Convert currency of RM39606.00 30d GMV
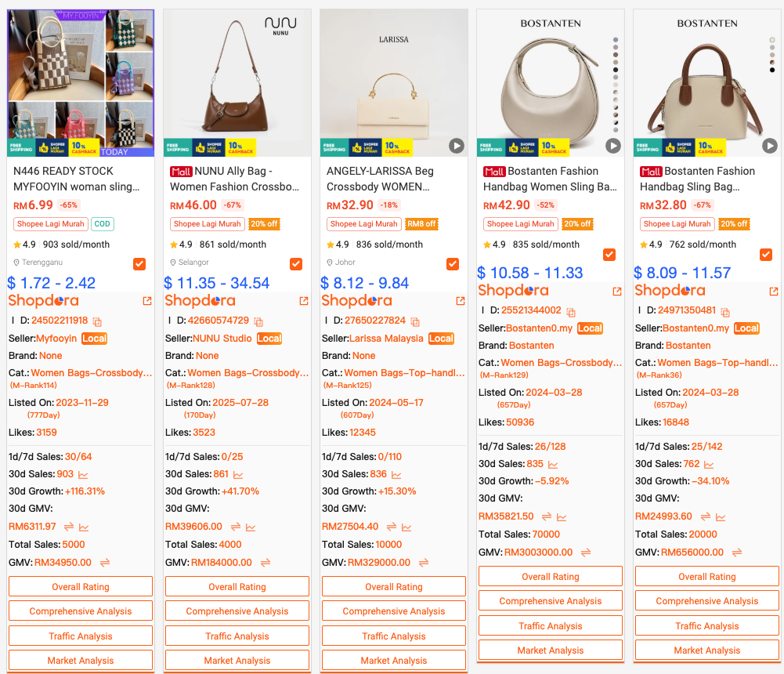 236,527
